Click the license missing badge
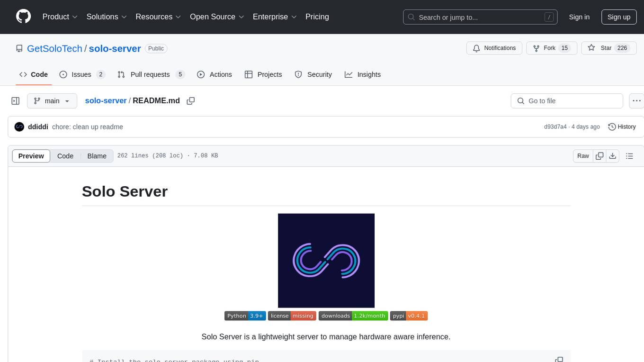 click(292, 316)
